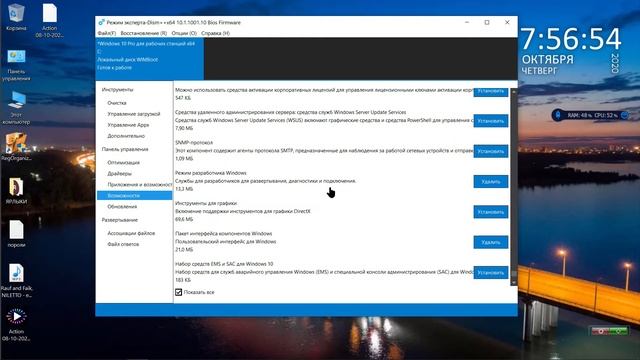The width and height of the screenshot is (640, 360).
Task: Click the Локальный диск line in image tile
Action: pos(127,59)
